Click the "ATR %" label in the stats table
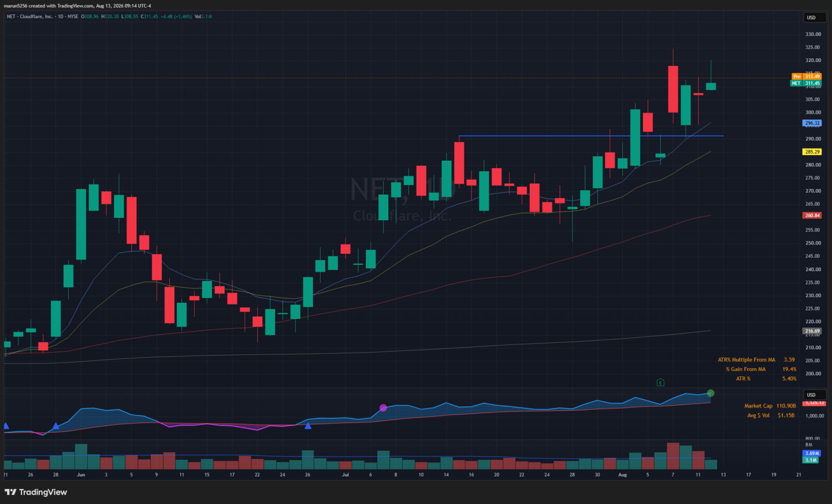 pos(743,379)
